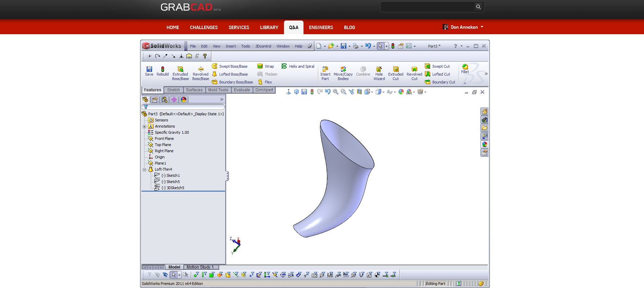Switch to the Sketch tab

point(173,90)
